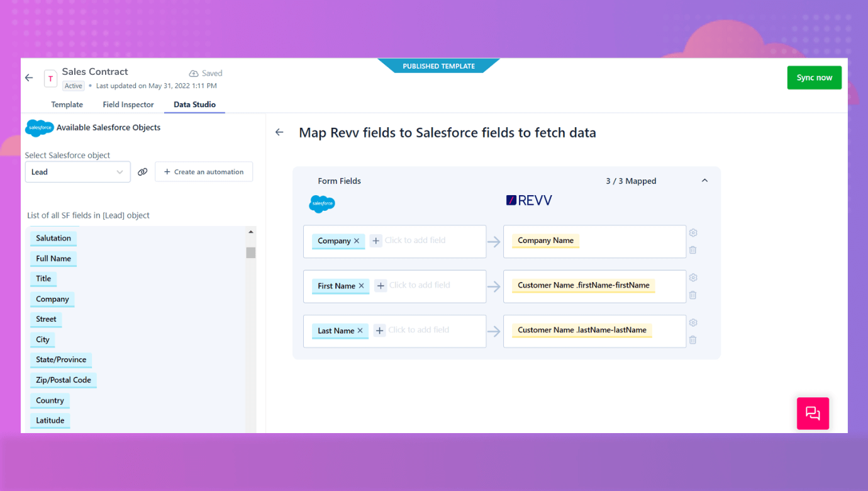Screen dimensions: 868x491
Task: Click the Company Name Revv field tag
Action: [545, 240]
